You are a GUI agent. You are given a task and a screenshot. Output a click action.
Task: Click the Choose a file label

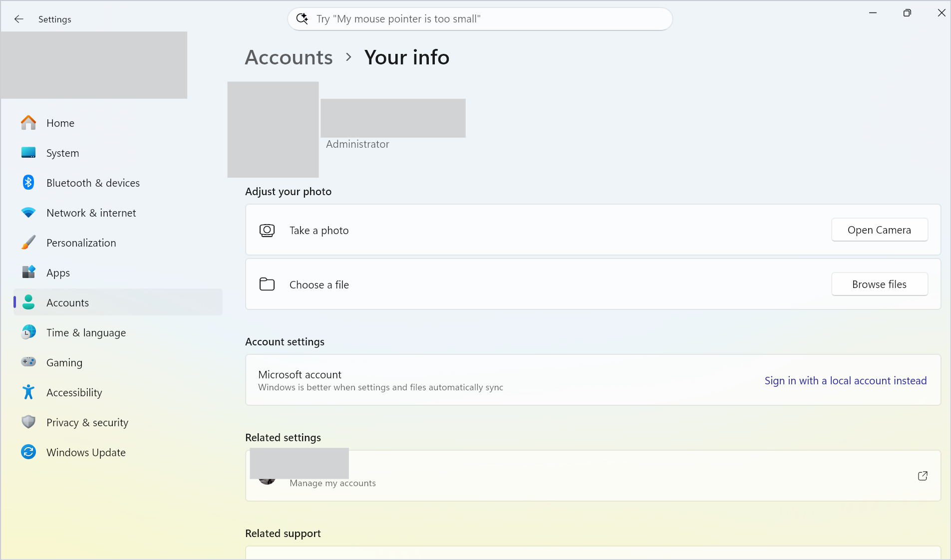pyautogui.click(x=319, y=285)
